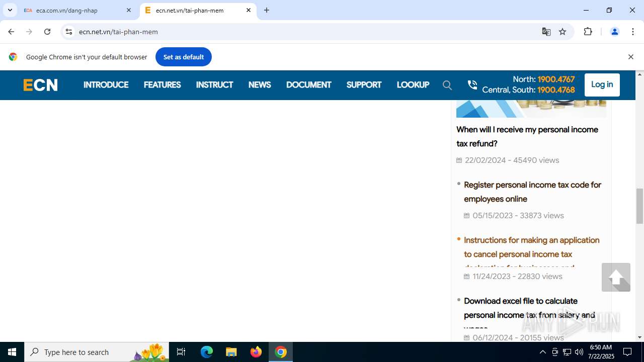Click the phone hotline icon
Screen dimensions: 644x362
(472, 85)
